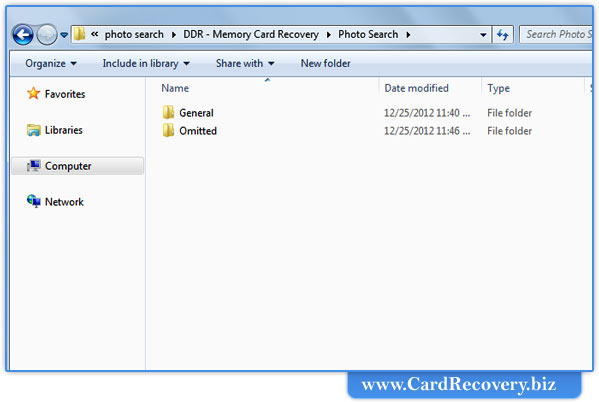Sort by the Name column header
The height and width of the screenshot is (402, 599).
click(x=175, y=88)
